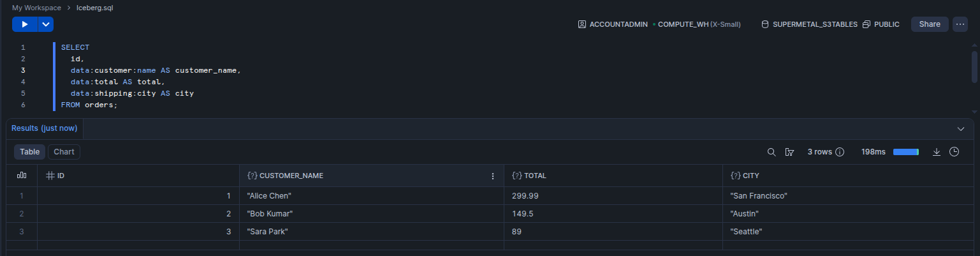The width and height of the screenshot is (980, 256).
Task: Open the CUSTOMER_NAME column options menu
Action: [x=492, y=176]
